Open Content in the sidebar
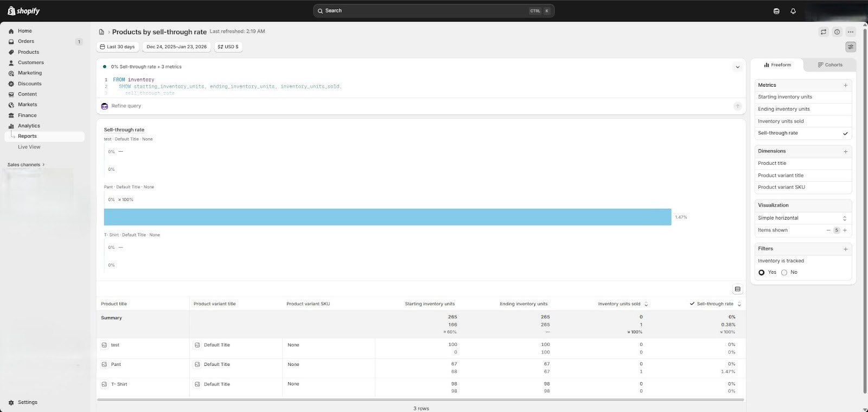868x412 pixels. coord(27,94)
